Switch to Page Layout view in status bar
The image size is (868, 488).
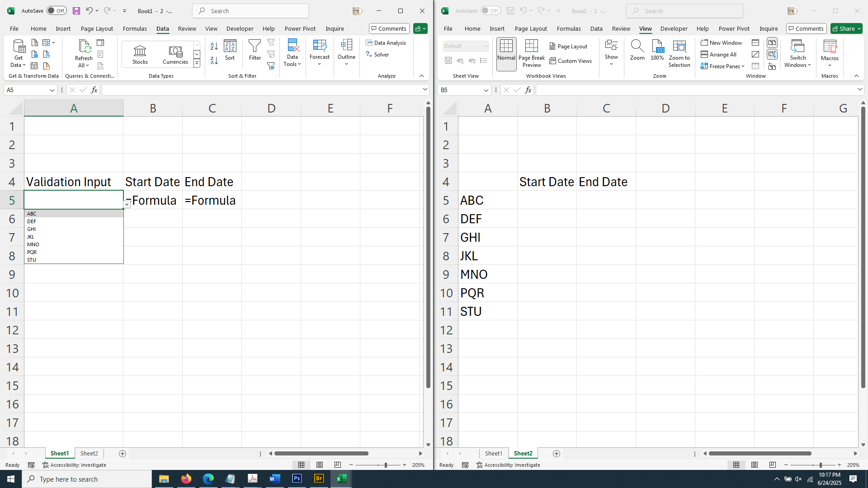(320, 465)
